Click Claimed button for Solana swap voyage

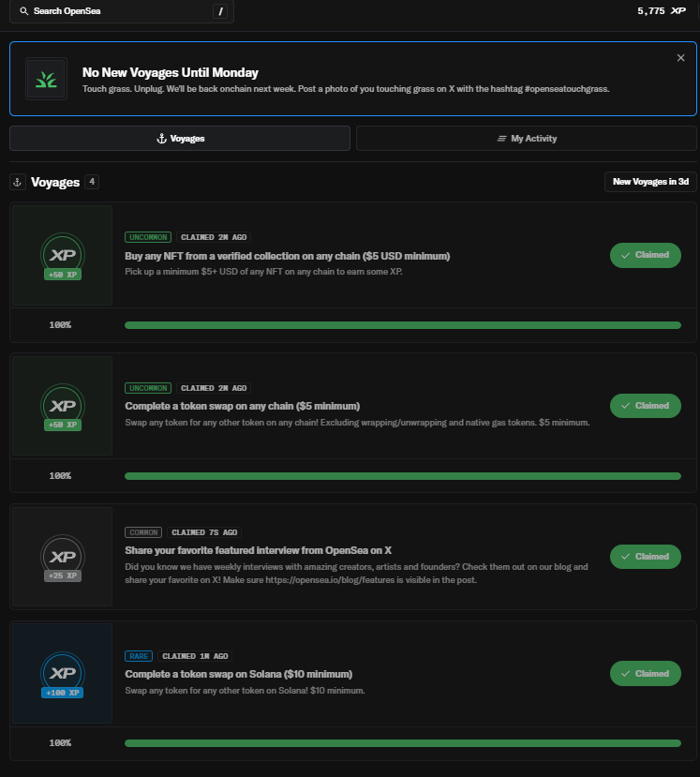coord(645,674)
